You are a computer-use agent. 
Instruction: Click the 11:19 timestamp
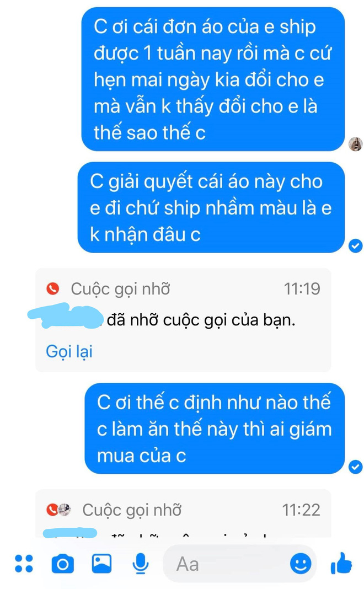point(302,288)
